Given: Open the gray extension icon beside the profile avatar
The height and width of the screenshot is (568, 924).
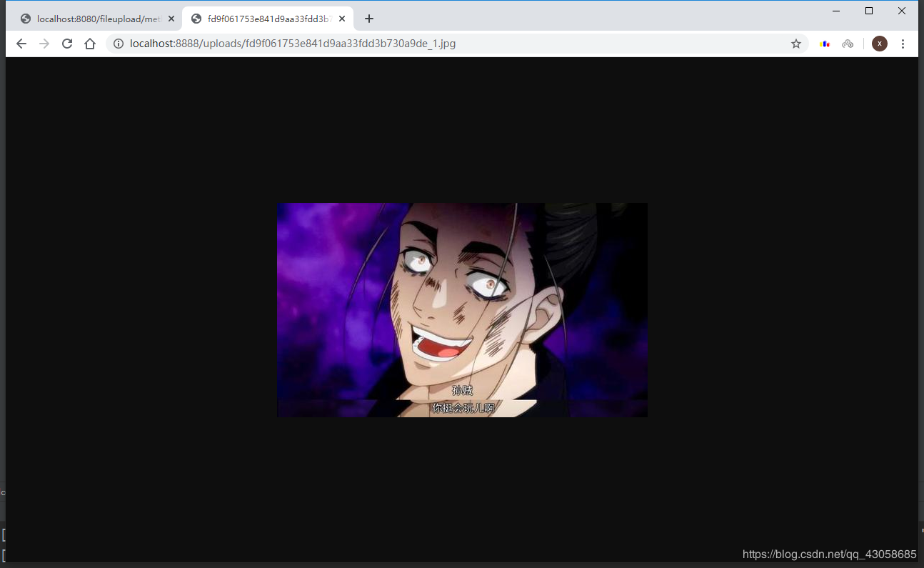Looking at the screenshot, I should tap(848, 44).
